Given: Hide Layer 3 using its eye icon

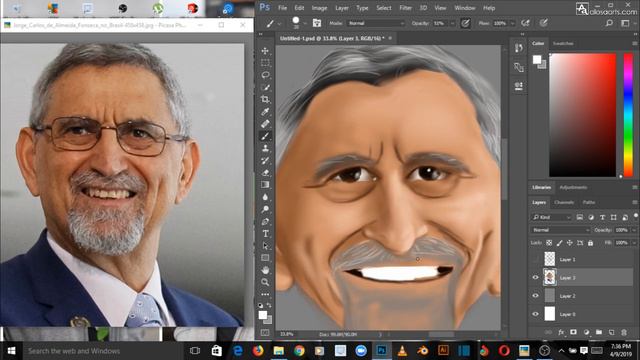Looking at the screenshot, I should point(536,278).
